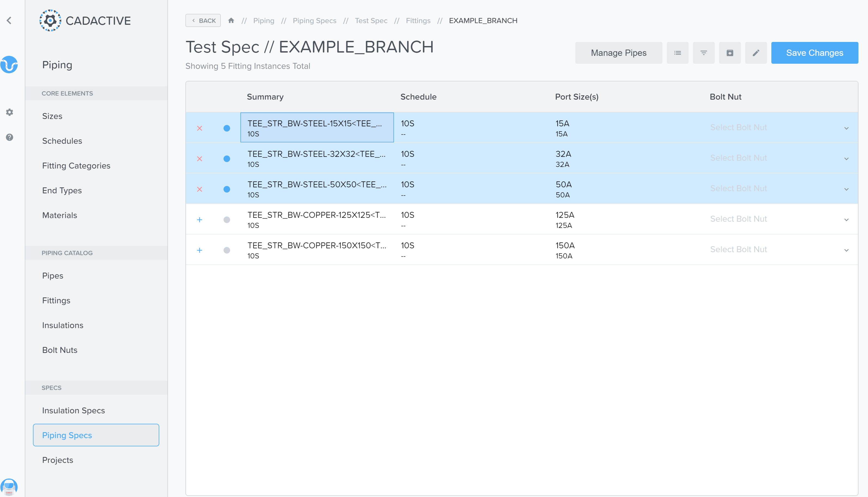Open the Bolt Nut dropdown for the 15A row

click(778, 128)
